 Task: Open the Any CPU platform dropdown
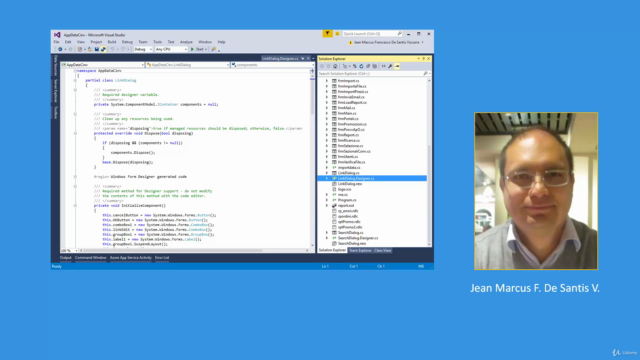[171, 49]
